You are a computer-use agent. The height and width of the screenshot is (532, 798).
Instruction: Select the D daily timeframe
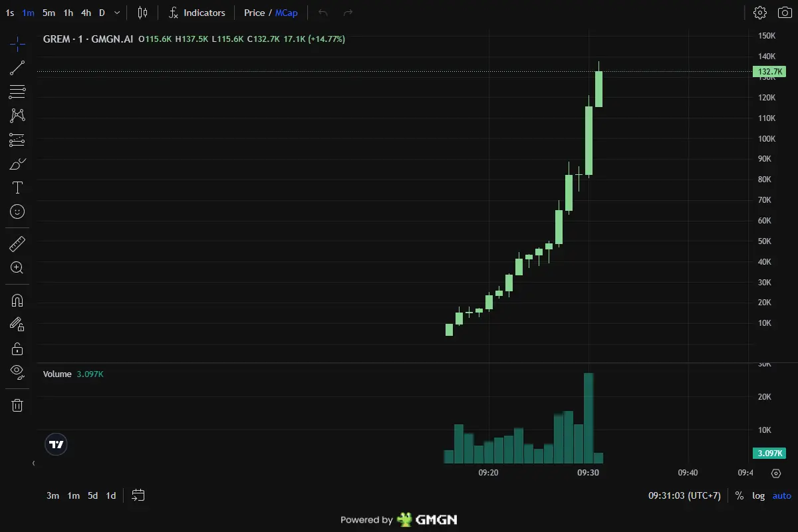pyautogui.click(x=102, y=13)
